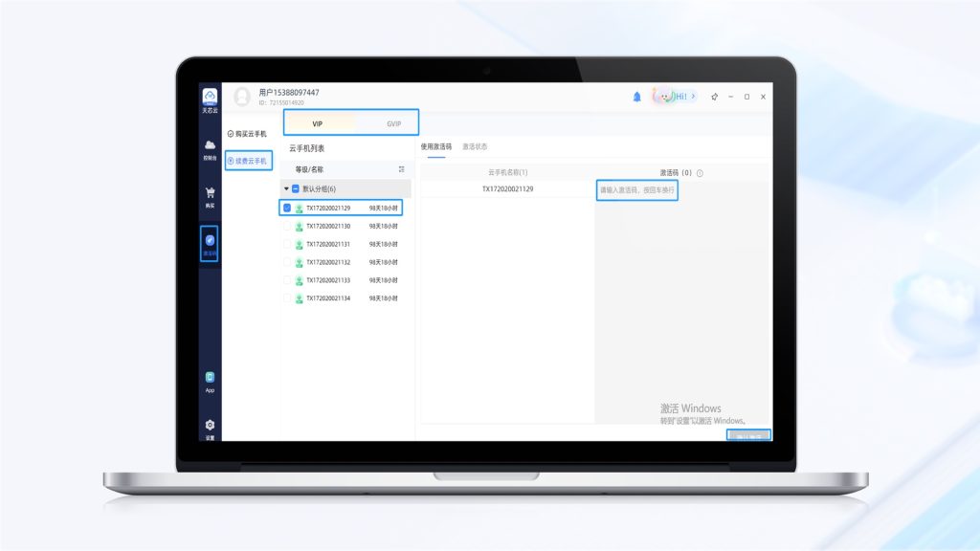Open the 购买 shopping cart in sidebar

pos(210,194)
